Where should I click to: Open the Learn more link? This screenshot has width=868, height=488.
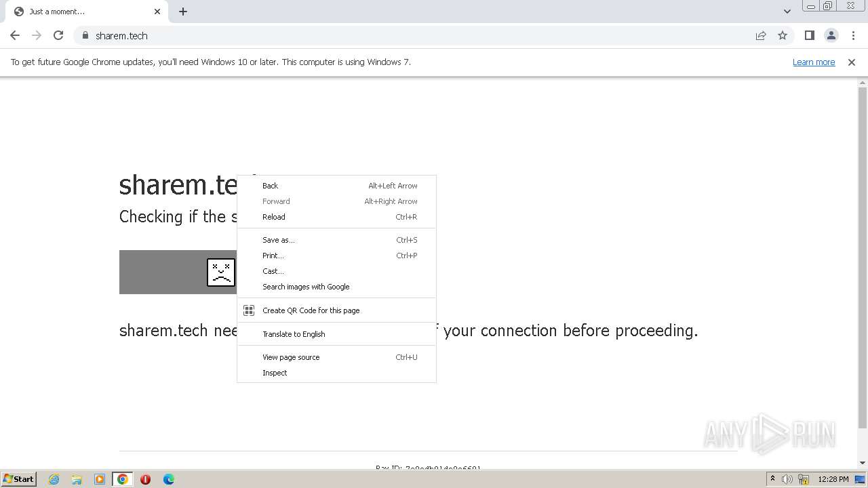coord(814,62)
